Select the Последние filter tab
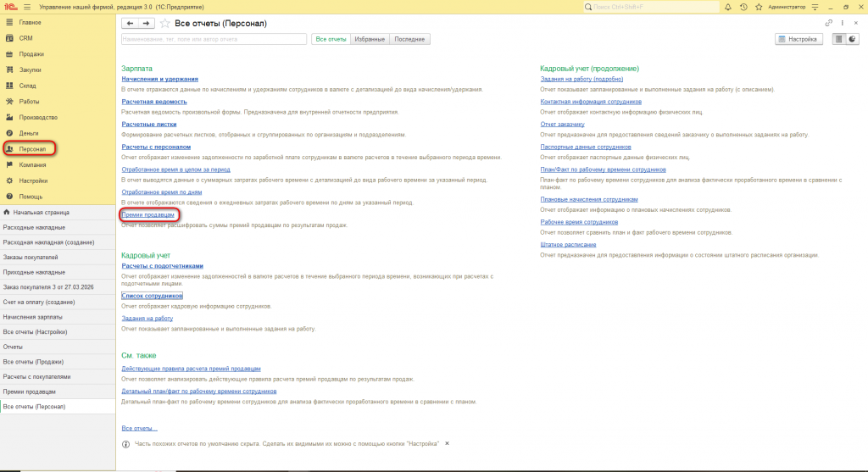The image size is (868, 472). [409, 39]
